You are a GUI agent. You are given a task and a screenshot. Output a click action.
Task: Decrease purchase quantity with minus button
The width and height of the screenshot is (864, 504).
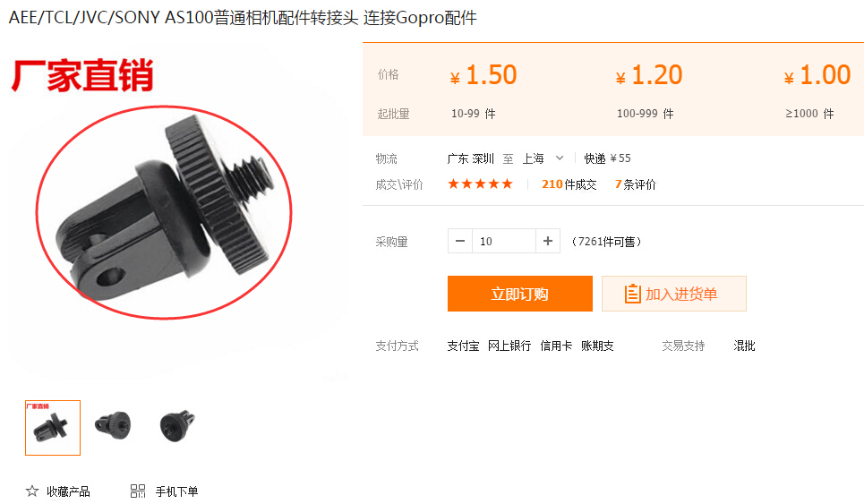(460, 242)
